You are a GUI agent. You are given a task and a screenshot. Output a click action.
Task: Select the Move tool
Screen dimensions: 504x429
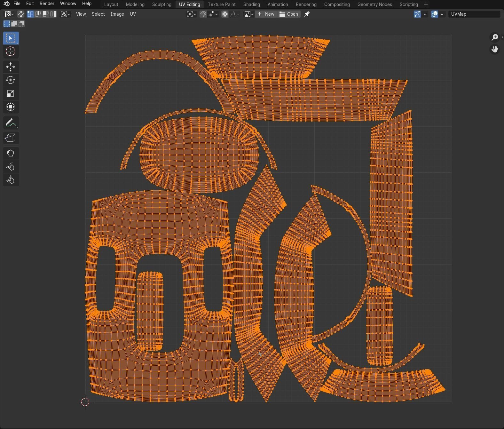click(11, 67)
